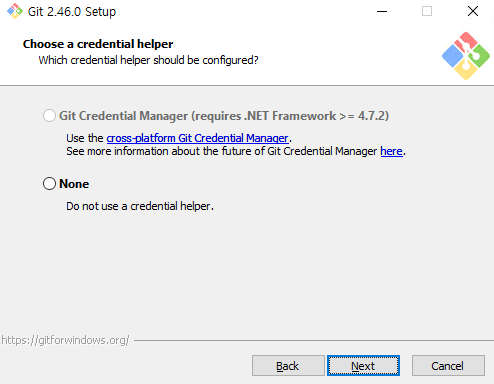Click the Next button

click(363, 366)
